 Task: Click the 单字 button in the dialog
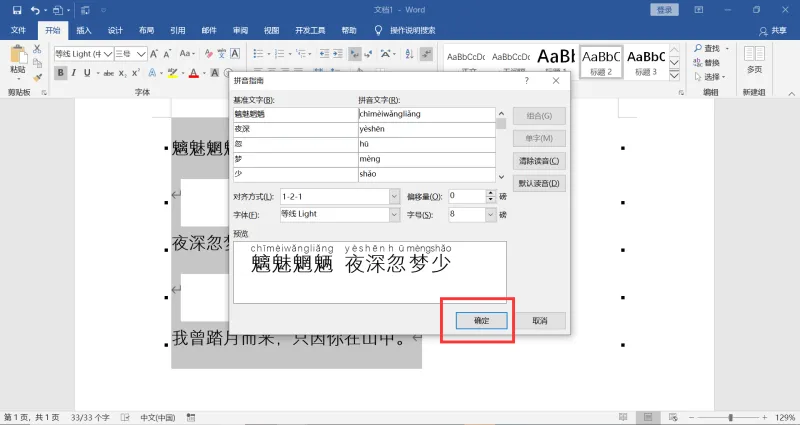[539, 138]
